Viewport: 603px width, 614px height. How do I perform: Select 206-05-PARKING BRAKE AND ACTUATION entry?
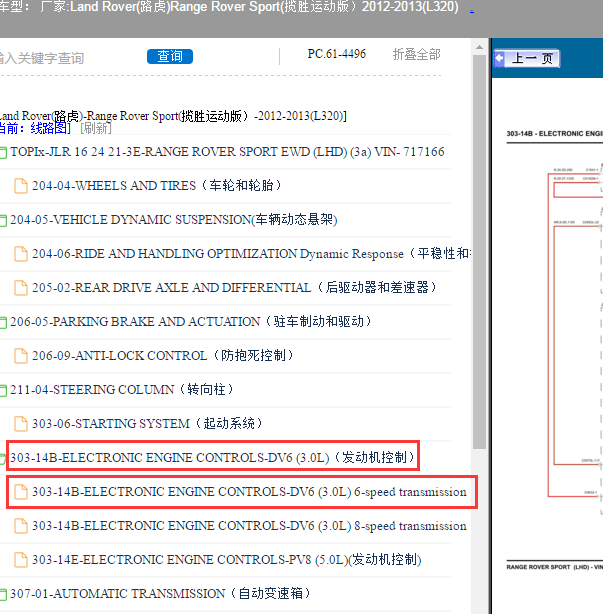[191, 321]
